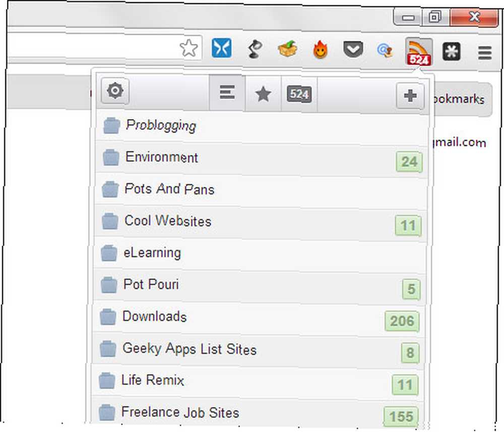Click the folder icon beside Pot Pouri
Viewport: 504px width, 432px height.
[109, 285]
